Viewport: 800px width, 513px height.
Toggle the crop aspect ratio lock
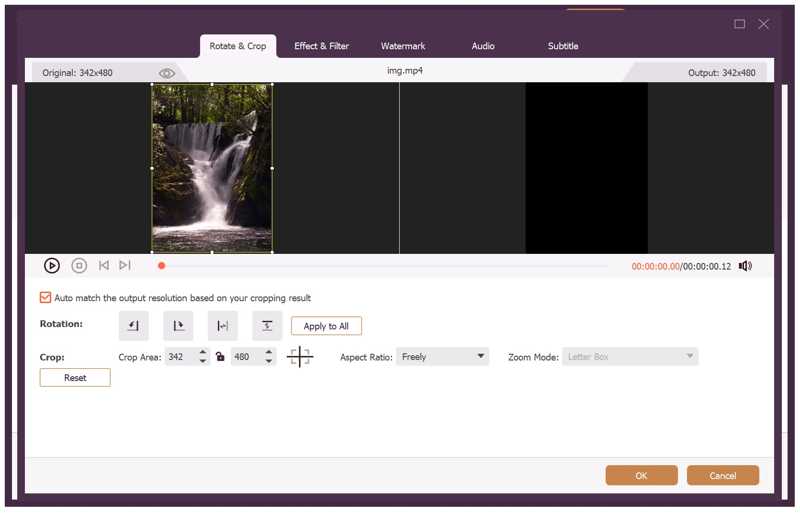pos(220,357)
